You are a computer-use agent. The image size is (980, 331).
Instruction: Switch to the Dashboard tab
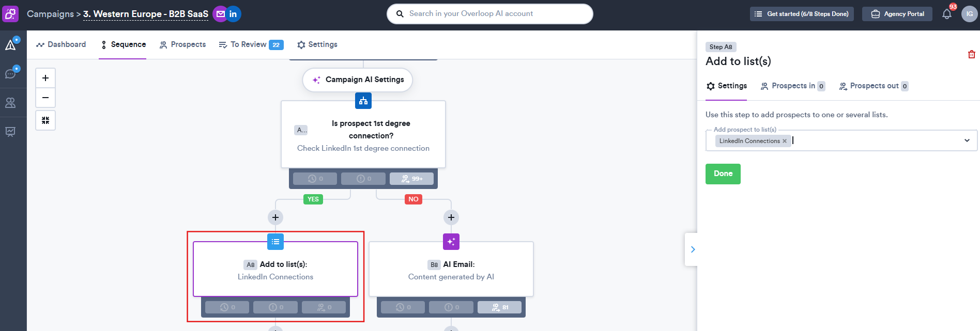tap(61, 45)
